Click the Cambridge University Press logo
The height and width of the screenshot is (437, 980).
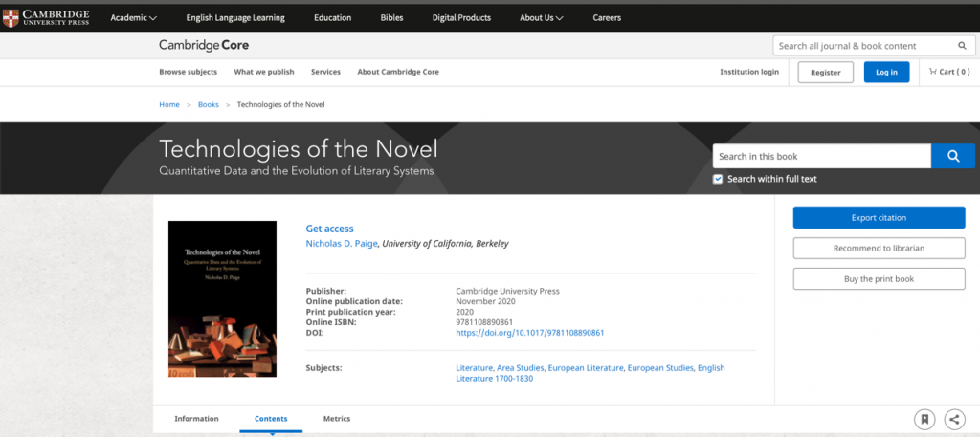[46, 18]
